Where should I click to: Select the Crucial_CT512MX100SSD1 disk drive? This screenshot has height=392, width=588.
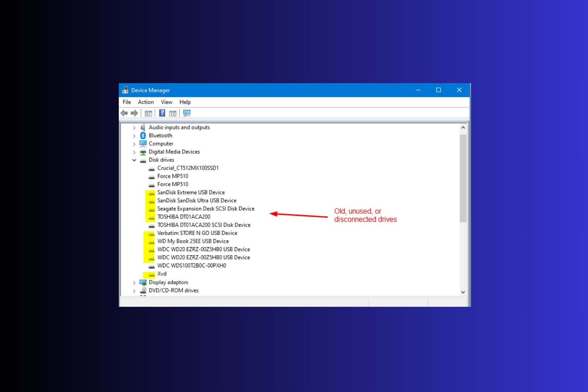(x=188, y=168)
